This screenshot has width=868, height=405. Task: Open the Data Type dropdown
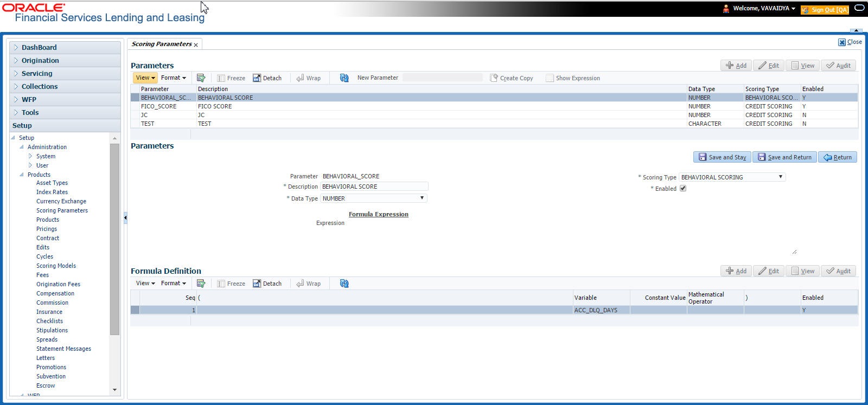[x=374, y=198]
